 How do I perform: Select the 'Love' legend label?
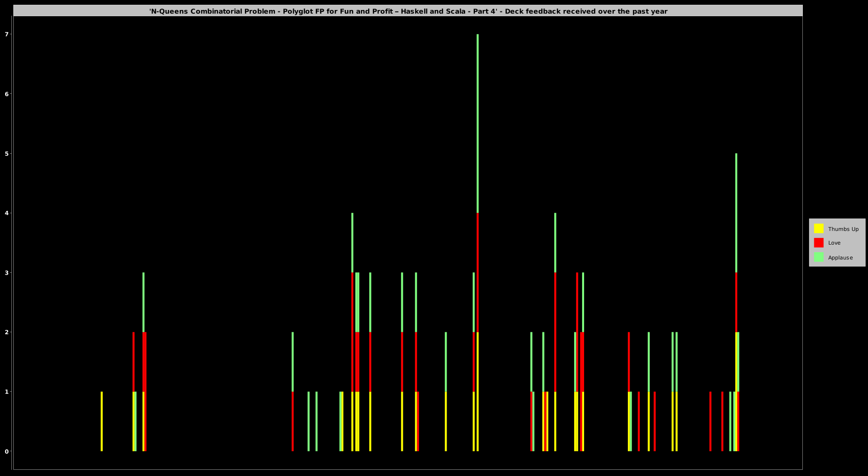834,243
